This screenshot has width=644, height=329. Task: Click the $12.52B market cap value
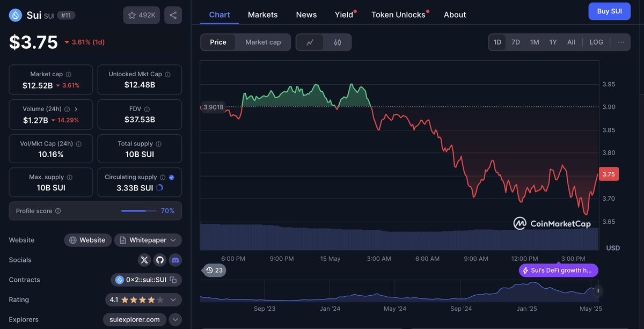pyautogui.click(x=38, y=85)
